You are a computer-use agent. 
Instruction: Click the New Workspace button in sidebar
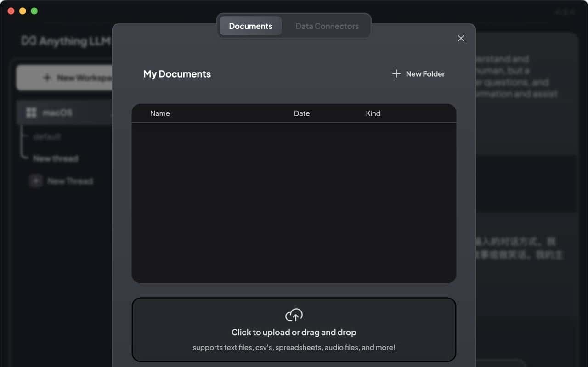[x=64, y=78]
